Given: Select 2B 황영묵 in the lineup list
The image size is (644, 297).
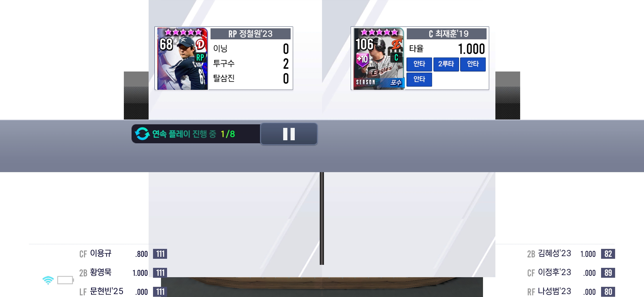Looking at the screenshot, I should tap(123, 273).
